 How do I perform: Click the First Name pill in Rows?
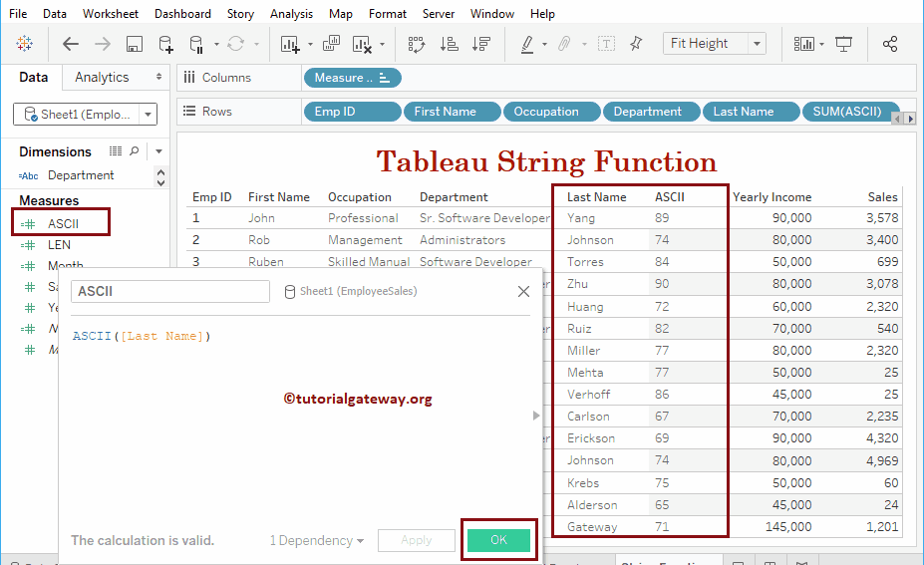[x=452, y=112]
